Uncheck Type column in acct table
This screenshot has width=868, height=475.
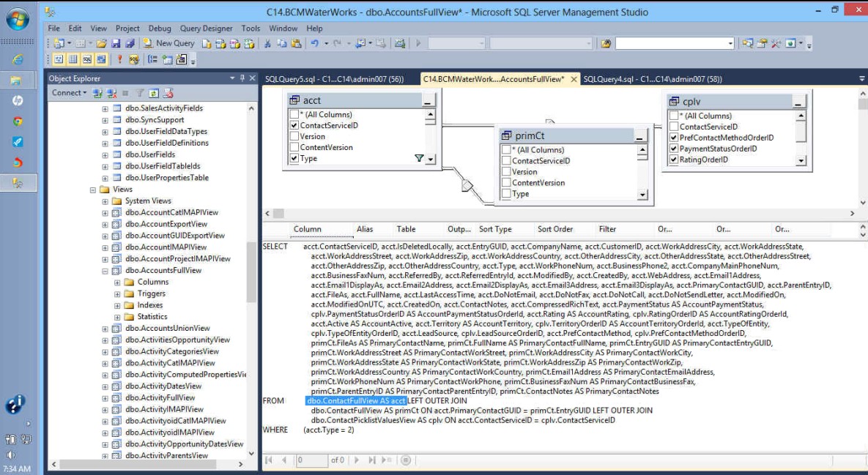pyautogui.click(x=294, y=159)
